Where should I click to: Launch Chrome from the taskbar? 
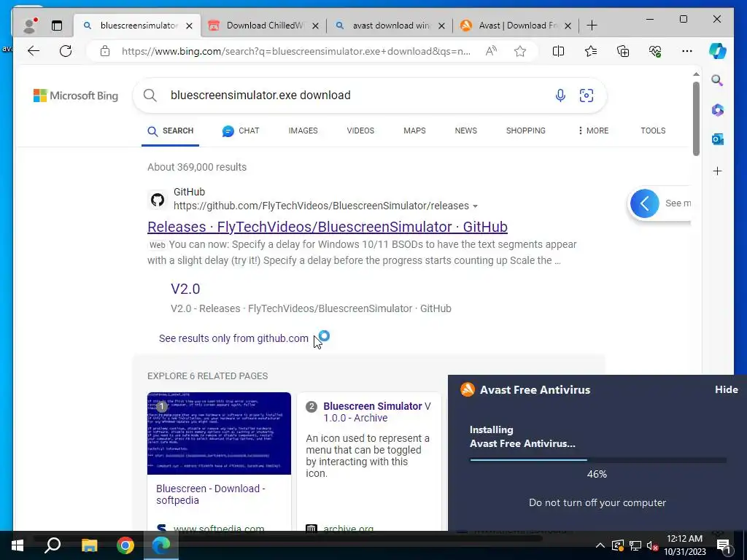125,545
